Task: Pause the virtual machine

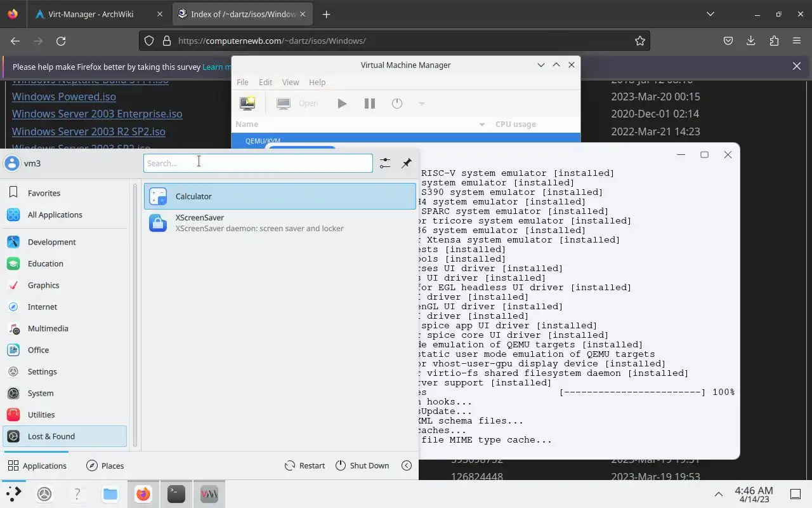Action: point(370,104)
